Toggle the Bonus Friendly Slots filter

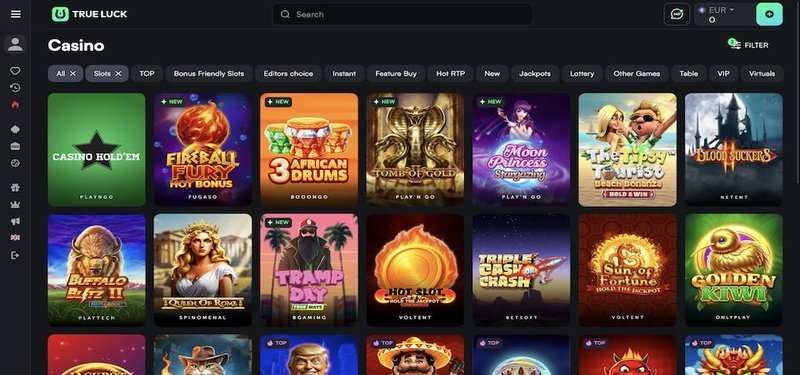coord(209,73)
